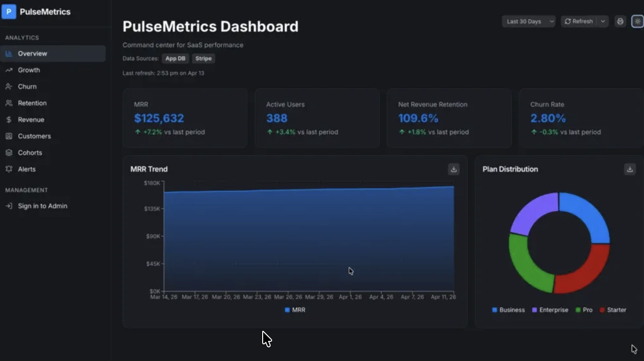
Task: Open the Retention page
Action: (53, 103)
